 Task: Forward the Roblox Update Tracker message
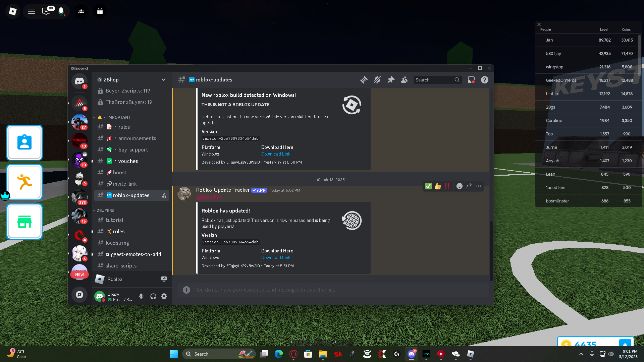coord(469,186)
